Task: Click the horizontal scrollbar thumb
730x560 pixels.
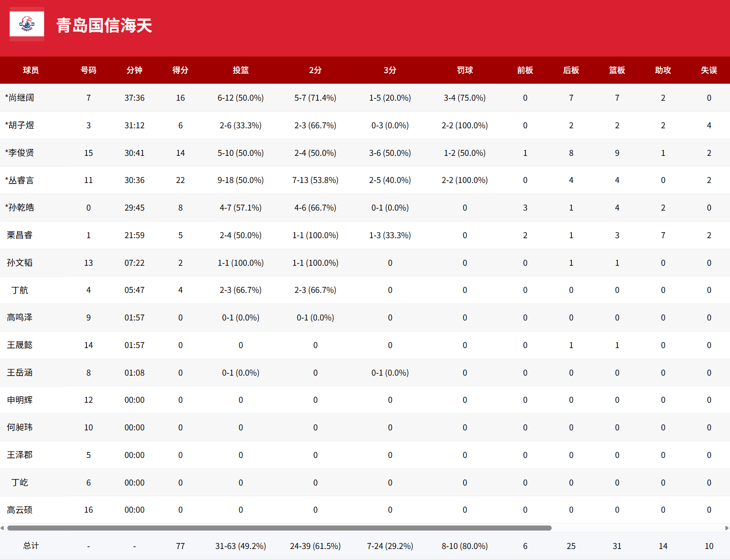Action: tap(279, 528)
